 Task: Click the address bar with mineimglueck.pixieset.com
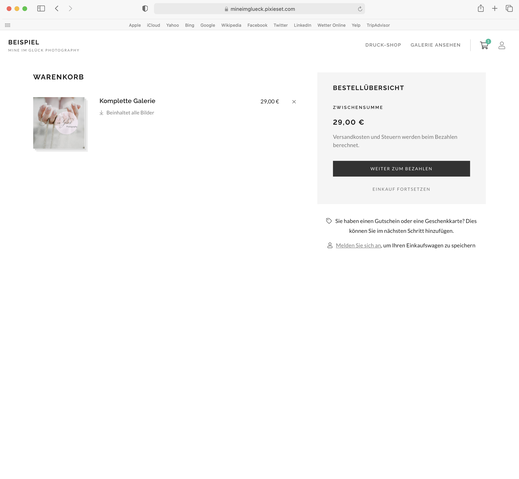coord(259,9)
